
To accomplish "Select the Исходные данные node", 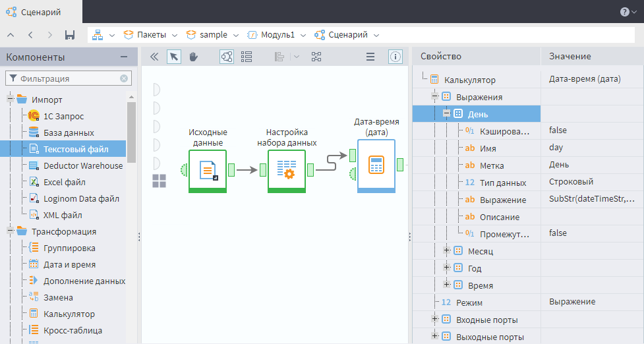I will click(x=208, y=171).
